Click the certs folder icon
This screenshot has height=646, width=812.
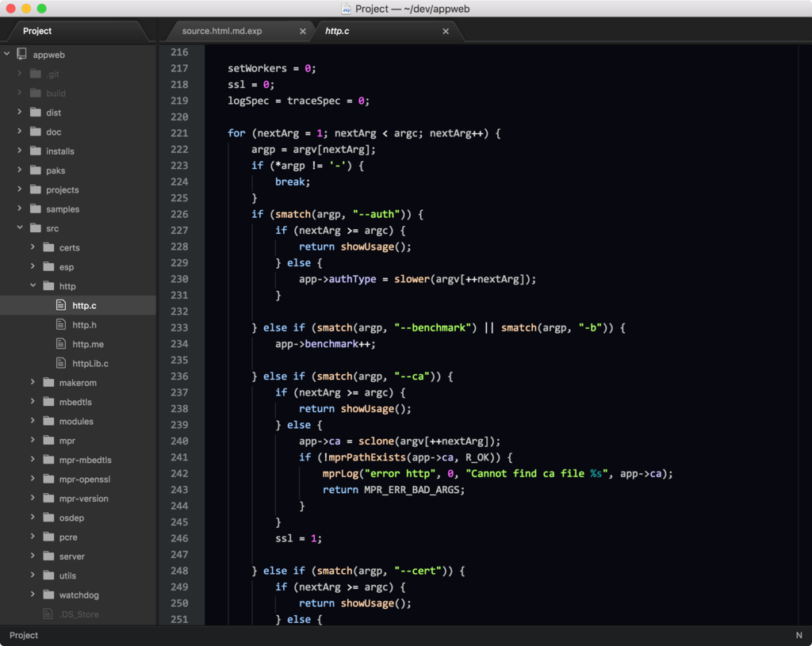pos(48,248)
